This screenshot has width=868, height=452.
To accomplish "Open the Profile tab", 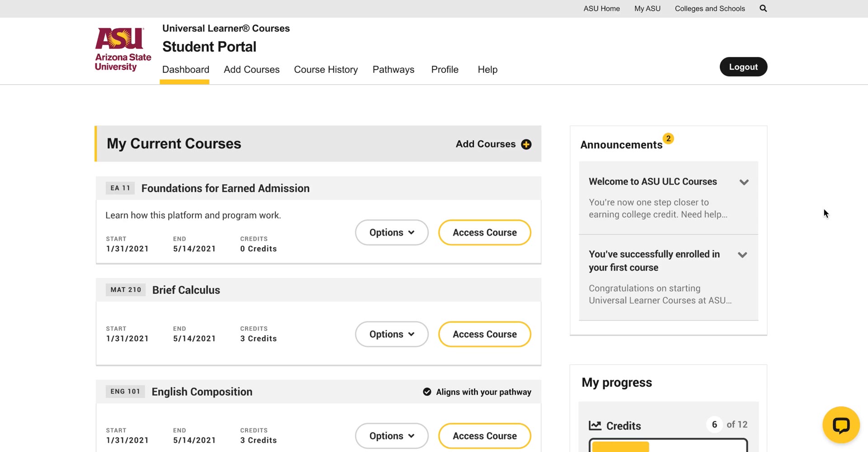I will tap(445, 70).
